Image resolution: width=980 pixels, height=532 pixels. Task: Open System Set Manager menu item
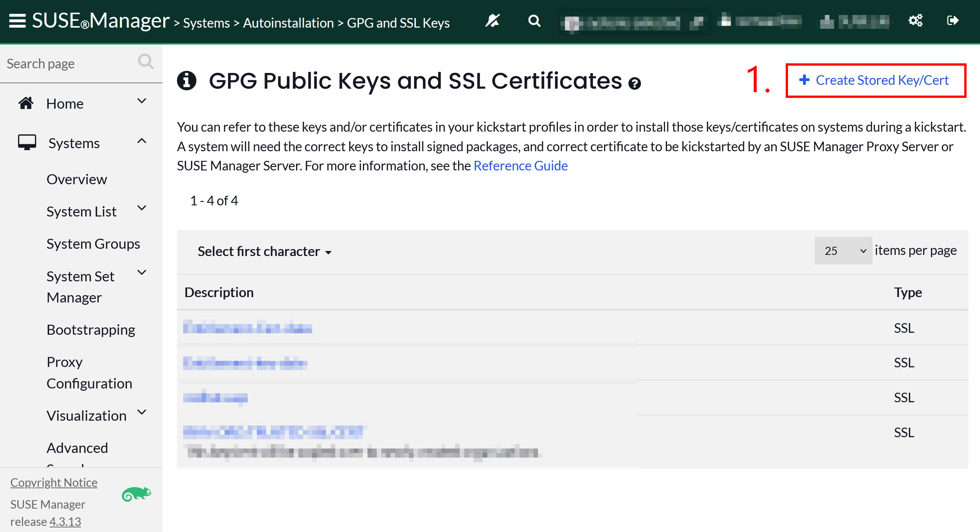coord(81,287)
